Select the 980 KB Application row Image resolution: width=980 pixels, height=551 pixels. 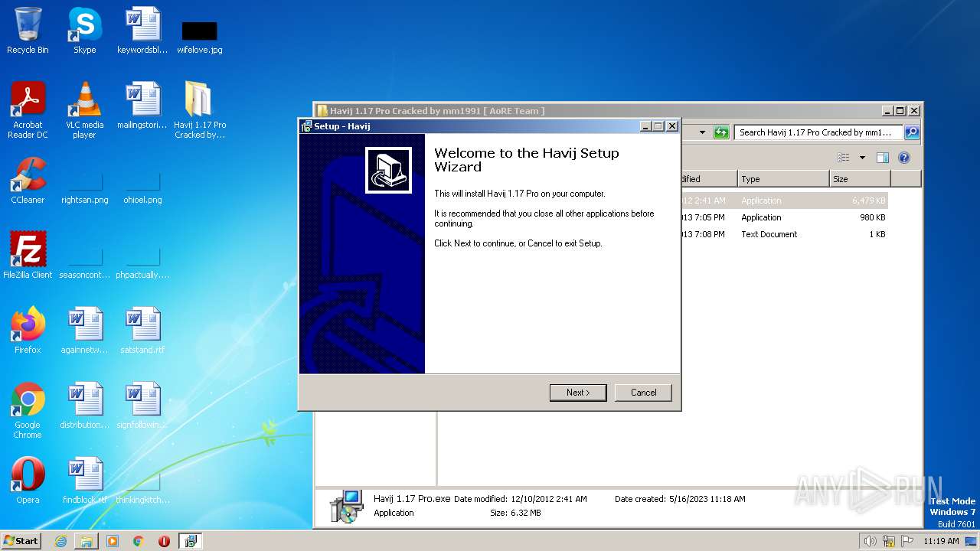click(784, 217)
